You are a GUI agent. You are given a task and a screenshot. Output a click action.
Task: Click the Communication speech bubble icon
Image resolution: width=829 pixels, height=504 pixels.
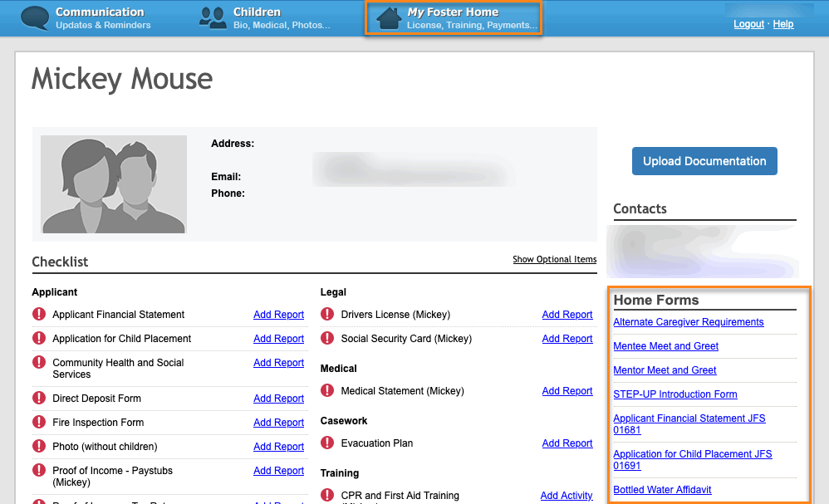coord(35,18)
